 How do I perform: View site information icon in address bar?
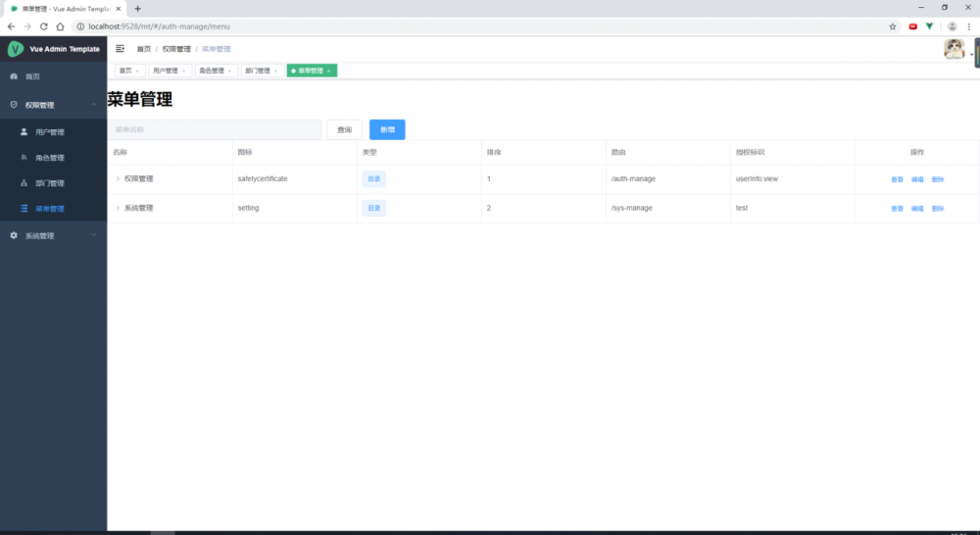[80, 26]
